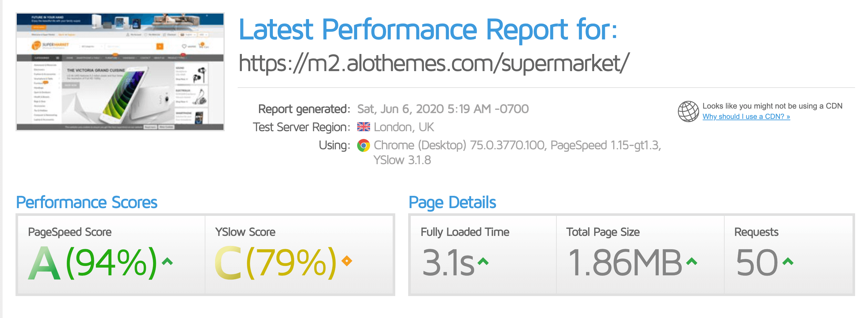Click the "Page Details" heading

coord(452,202)
